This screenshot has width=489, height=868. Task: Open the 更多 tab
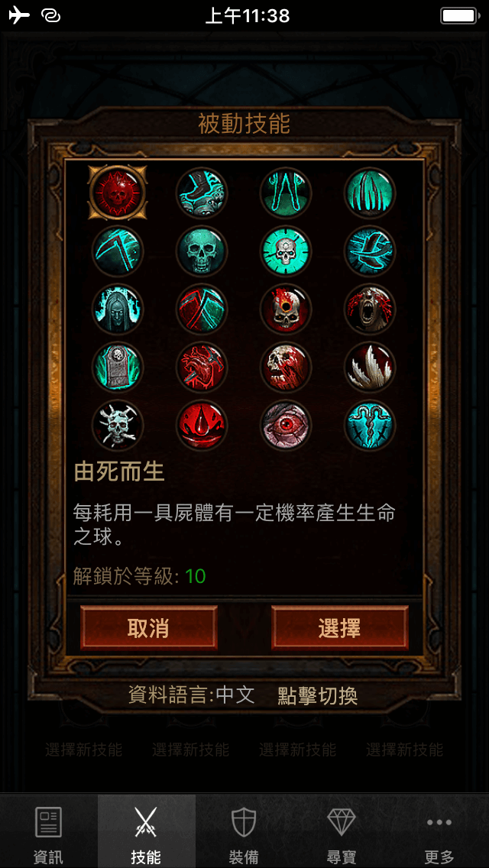tap(439, 831)
